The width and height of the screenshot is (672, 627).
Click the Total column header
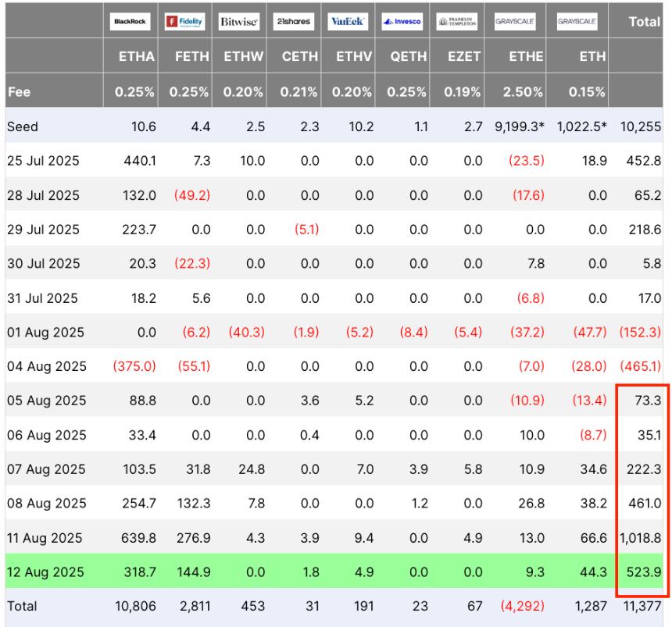pyautogui.click(x=644, y=22)
